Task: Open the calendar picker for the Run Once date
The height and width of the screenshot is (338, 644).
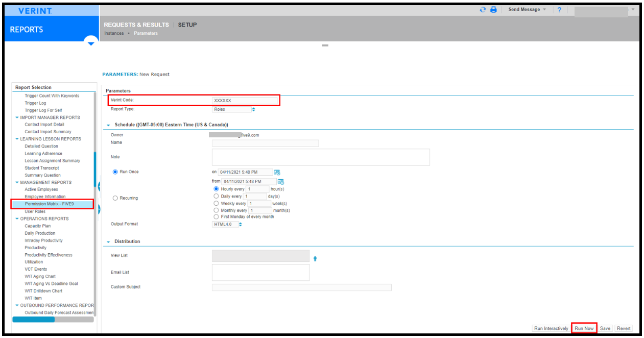Action: click(x=277, y=172)
